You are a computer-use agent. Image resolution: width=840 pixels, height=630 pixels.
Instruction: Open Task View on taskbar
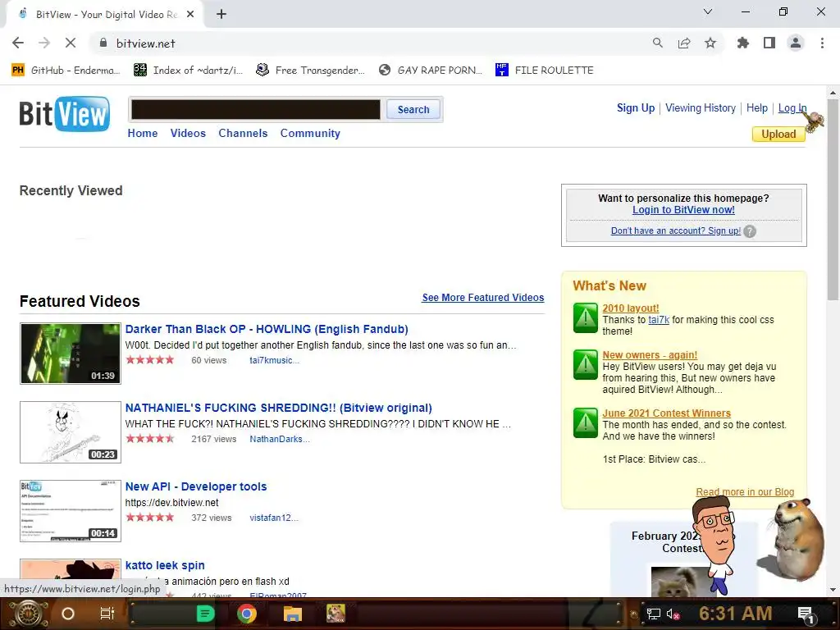point(107,614)
